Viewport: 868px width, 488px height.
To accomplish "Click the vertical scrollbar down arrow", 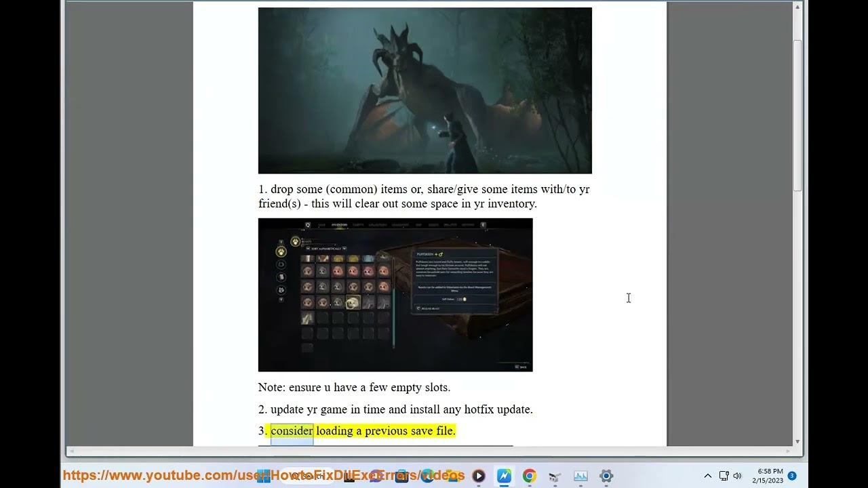I will 797,441.
